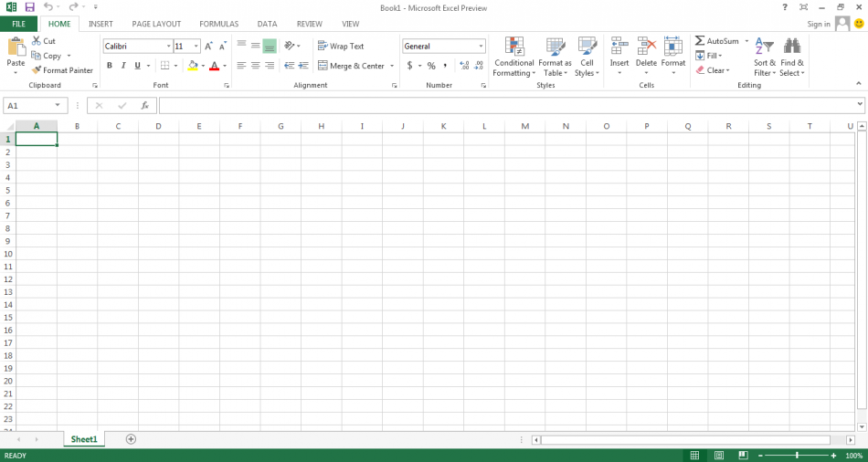
Task: Click the zoom slider handle
Action: coord(797,456)
